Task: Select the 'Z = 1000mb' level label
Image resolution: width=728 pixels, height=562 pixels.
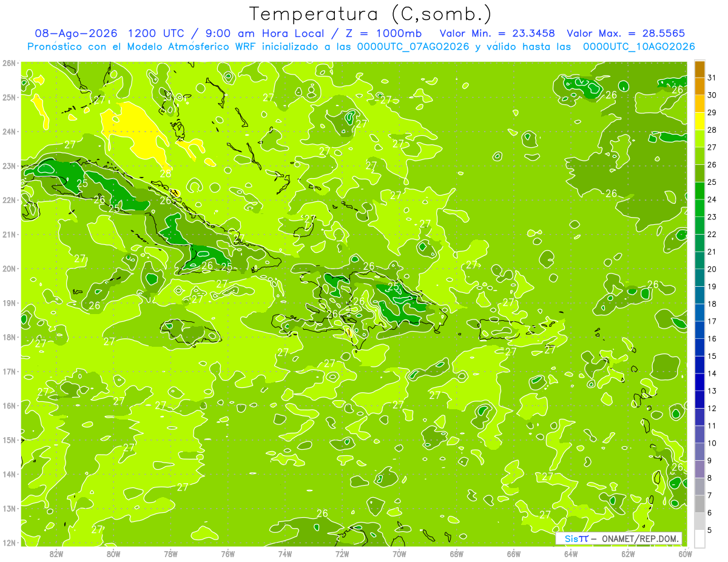Action: (x=384, y=33)
